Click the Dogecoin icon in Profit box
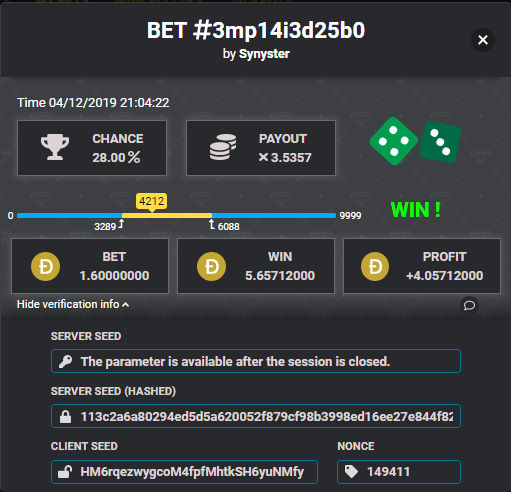Screen dimensions: 511x492 (375, 266)
